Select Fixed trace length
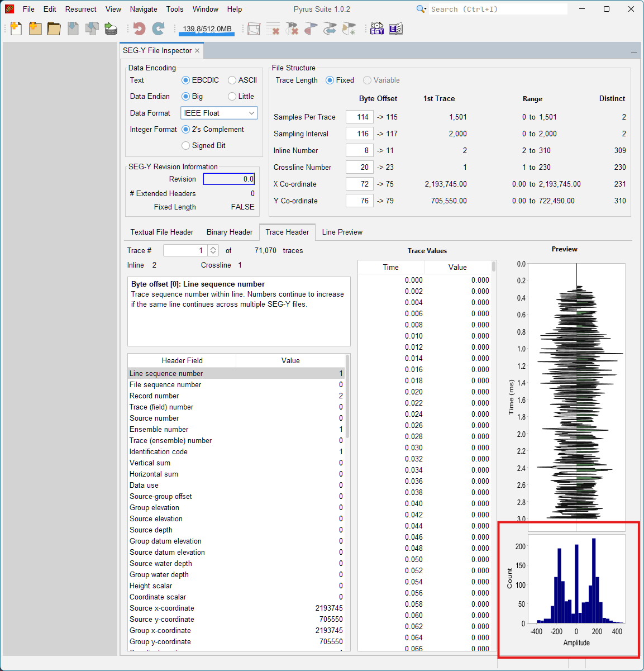Image resolution: width=644 pixels, height=671 pixels. [340, 80]
